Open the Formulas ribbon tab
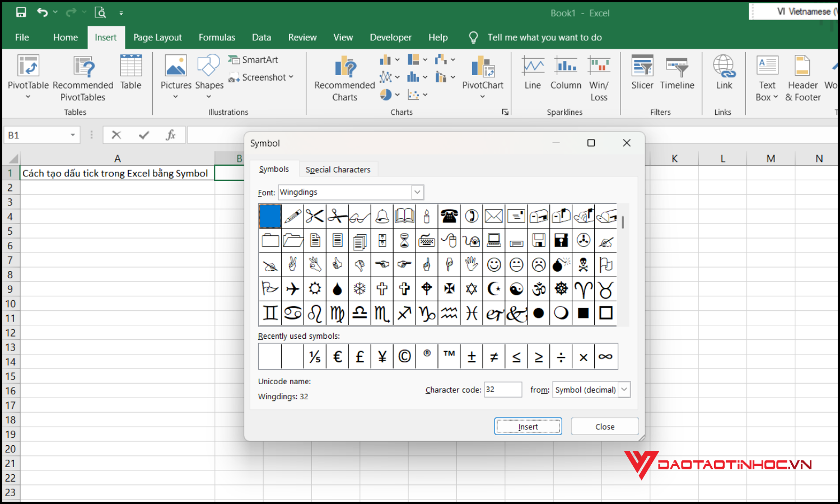Screen dimensions: 840x504 217,37
